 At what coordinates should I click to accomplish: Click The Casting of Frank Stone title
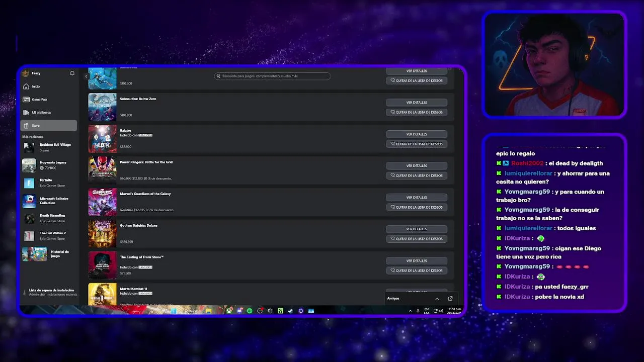(x=141, y=257)
